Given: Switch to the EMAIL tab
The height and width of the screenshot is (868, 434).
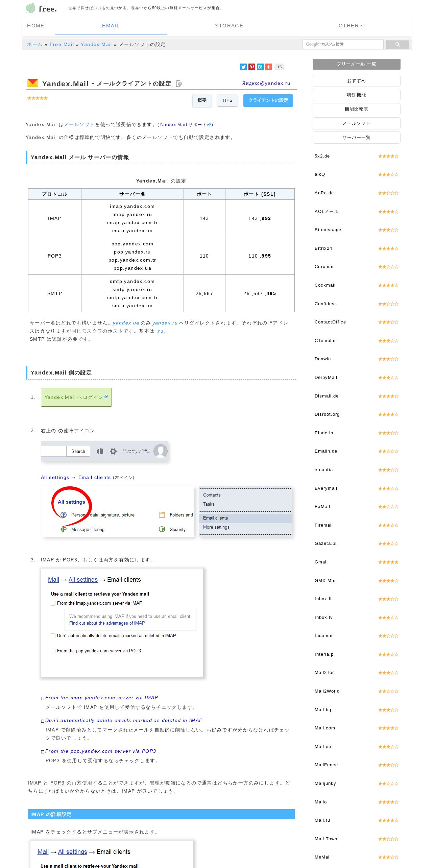Looking at the screenshot, I should 111,26.
